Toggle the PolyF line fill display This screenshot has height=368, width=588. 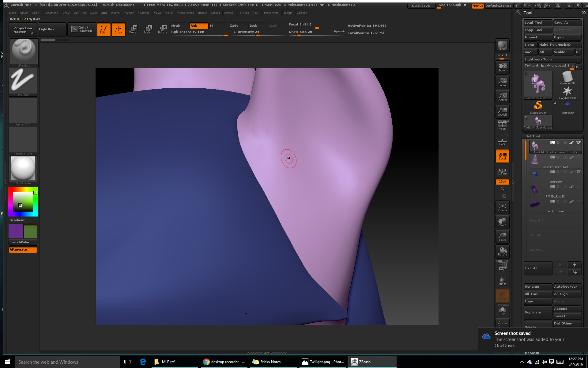[502, 266]
